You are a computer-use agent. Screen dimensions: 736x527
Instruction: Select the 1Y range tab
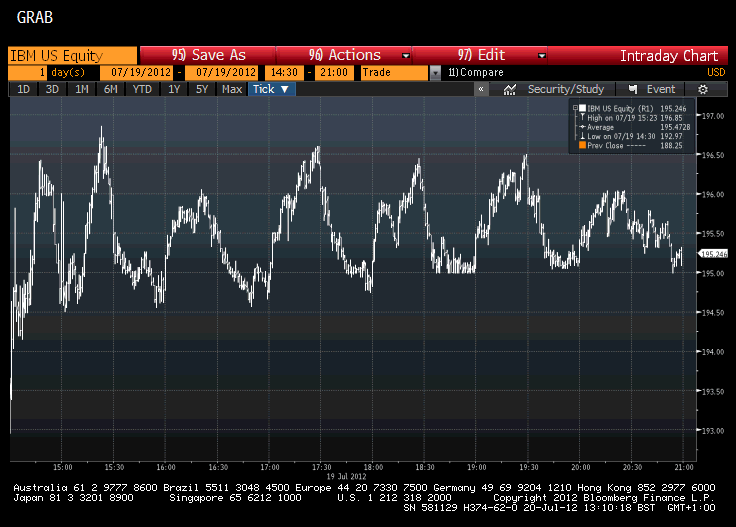pos(174,89)
